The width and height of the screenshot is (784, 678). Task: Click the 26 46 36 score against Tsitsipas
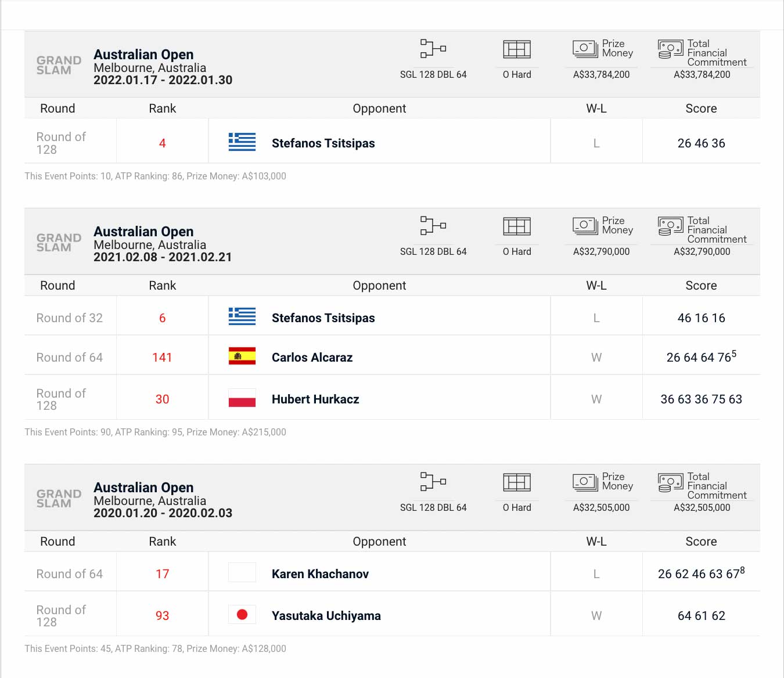click(x=702, y=143)
